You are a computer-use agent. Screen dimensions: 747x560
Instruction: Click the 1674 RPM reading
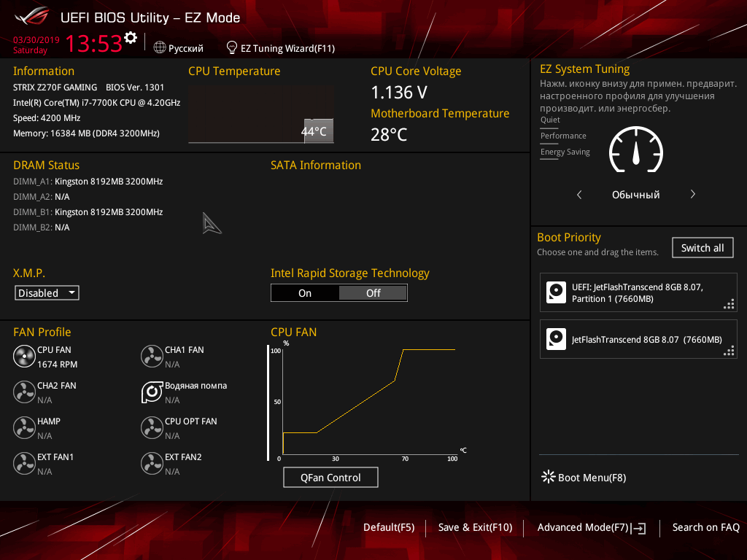tap(57, 365)
